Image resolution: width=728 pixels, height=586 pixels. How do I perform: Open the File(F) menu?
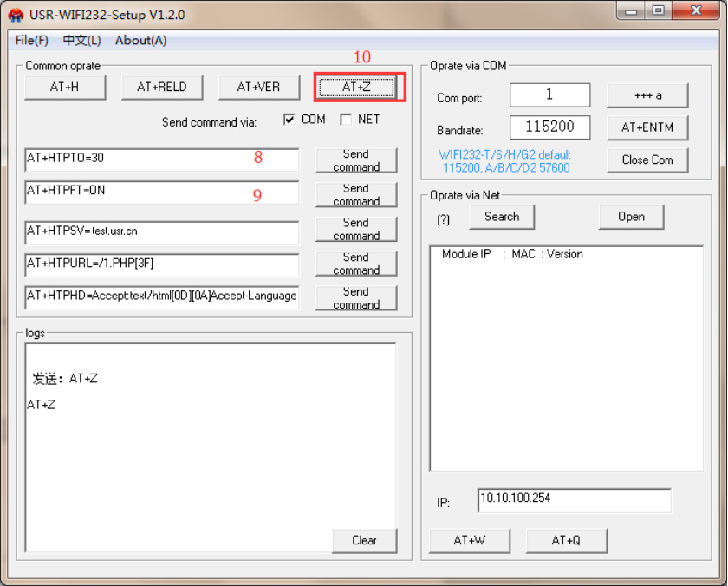pyautogui.click(x=31, y=40)
